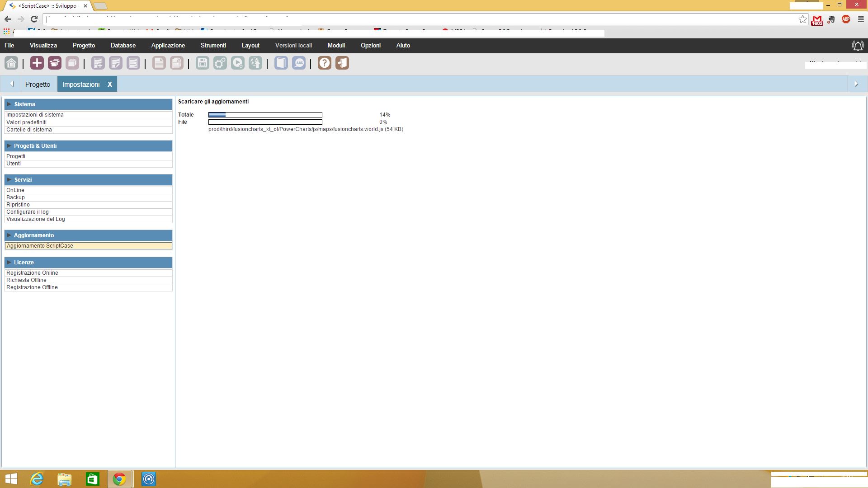The image size is (868, 488).
Task: Click the Help question mark icon
Action: pyautogui.click(x=324, y=63)
